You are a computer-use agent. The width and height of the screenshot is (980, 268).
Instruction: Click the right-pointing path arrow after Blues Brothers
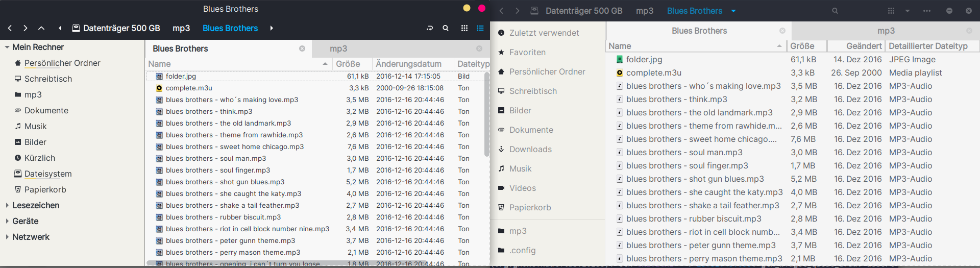pyautogui.click(x=272, y=29)
